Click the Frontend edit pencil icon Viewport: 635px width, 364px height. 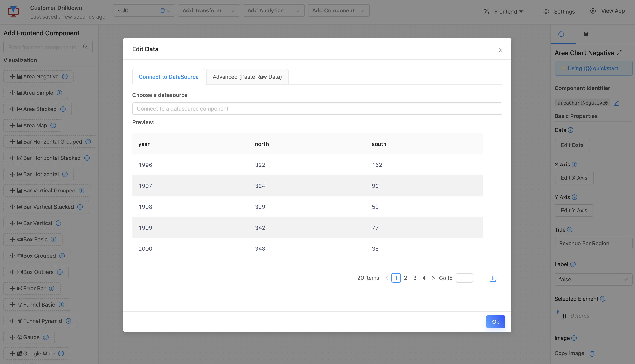pyautogui.click(x=486, y=11)
